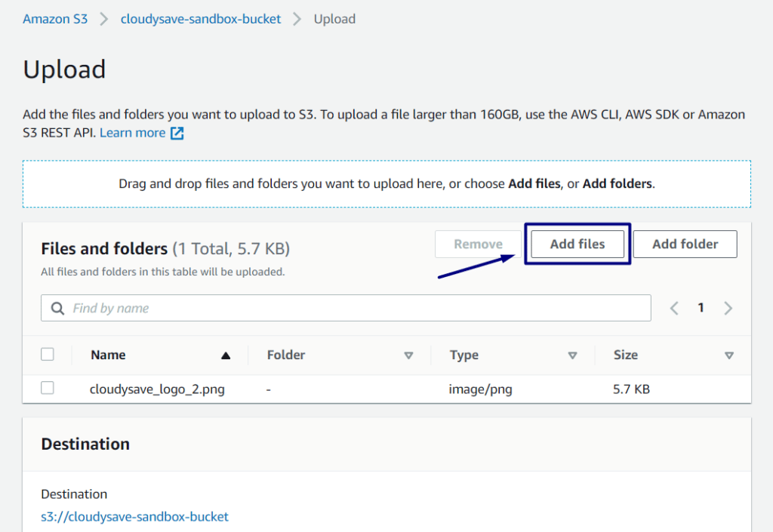Click the left pagination chevron arrow
This screenshot has height=532, width=773.
[673, 307]
